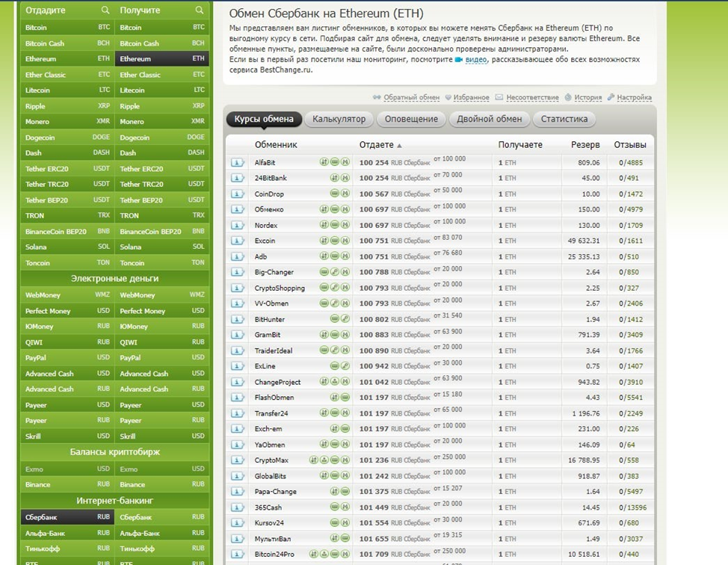The height and width of the screenshot is (565, 728).
Task: Open the CryptoShopping exchanger name
Action: (280, 288)
